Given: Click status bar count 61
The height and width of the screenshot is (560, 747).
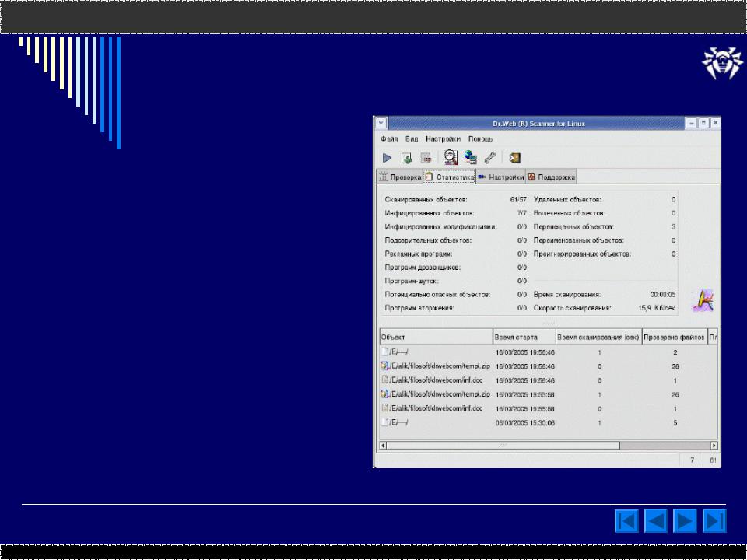Looking at the screenshot, I should (713, 460).
